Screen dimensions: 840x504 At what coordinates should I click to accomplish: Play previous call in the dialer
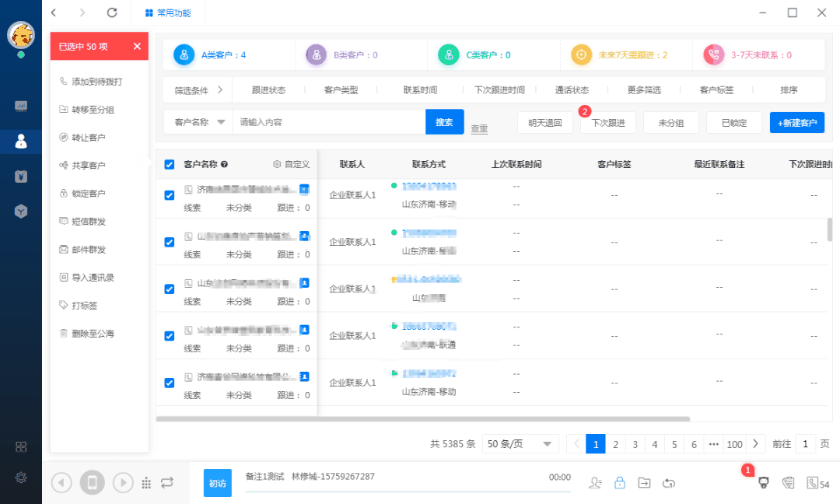(61, 482)
